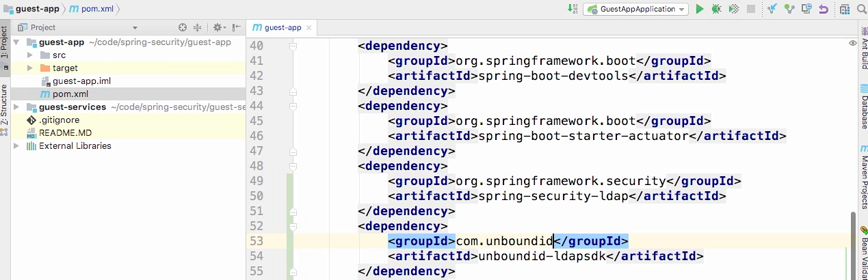Revert changes with the purple undo arrow

click(x=824, y=10)
